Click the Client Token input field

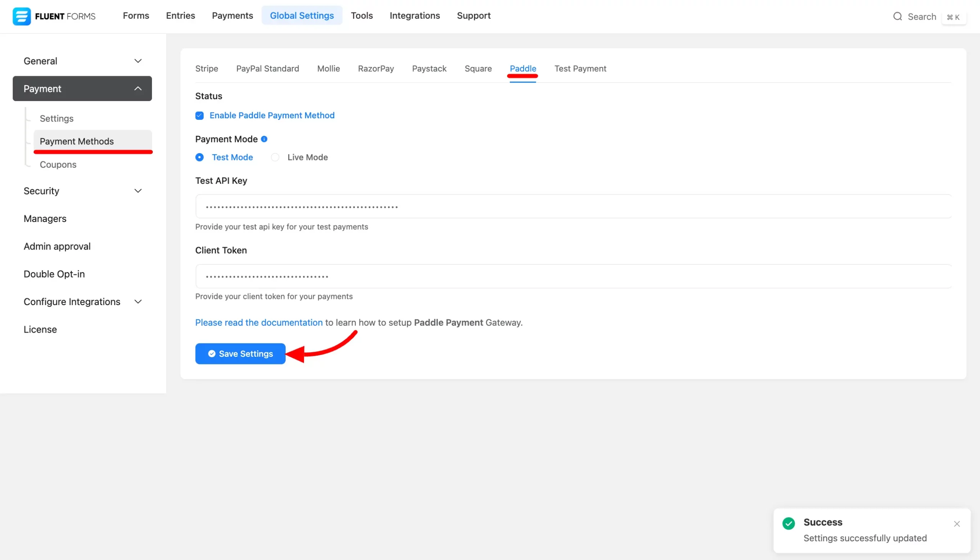coord(573,276)
